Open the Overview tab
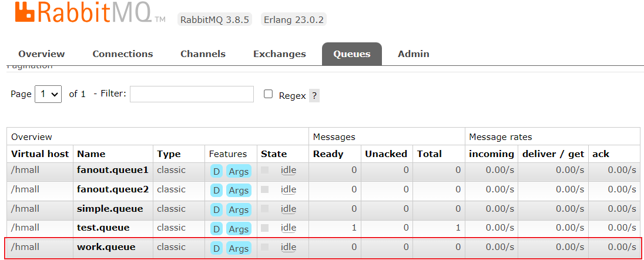Viewport: 644px width, 260px height. pyautogui.click(x=42, y=54)
